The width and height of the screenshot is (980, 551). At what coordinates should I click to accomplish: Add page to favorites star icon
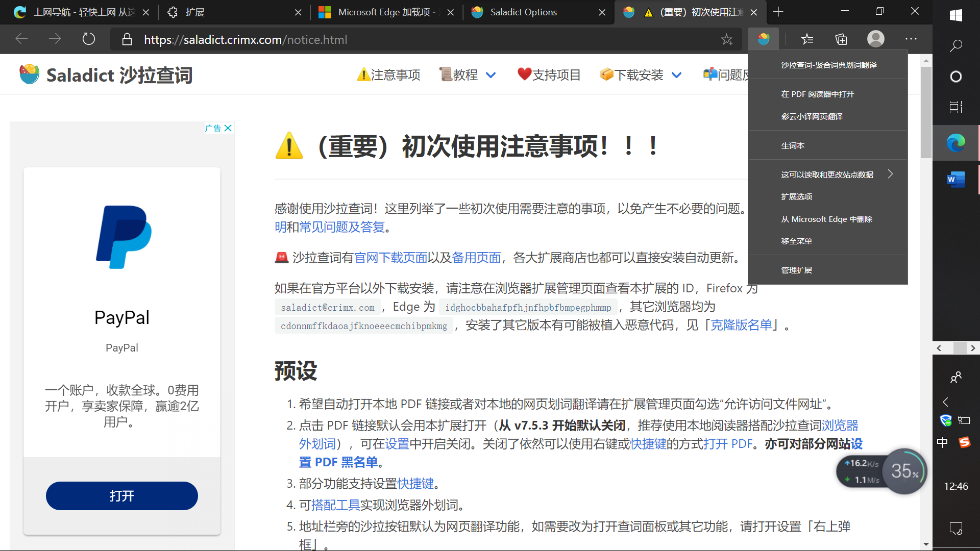pos(726,39)
